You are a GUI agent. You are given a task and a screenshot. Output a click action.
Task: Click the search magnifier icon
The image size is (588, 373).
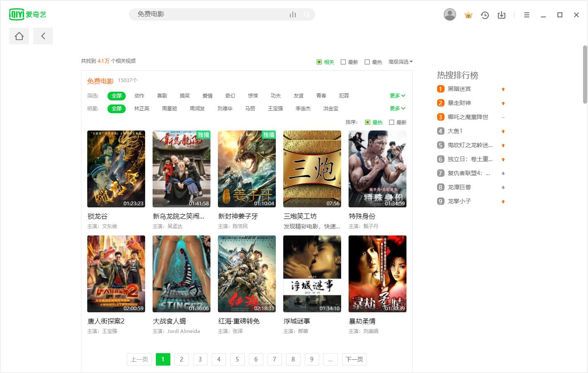306,14
